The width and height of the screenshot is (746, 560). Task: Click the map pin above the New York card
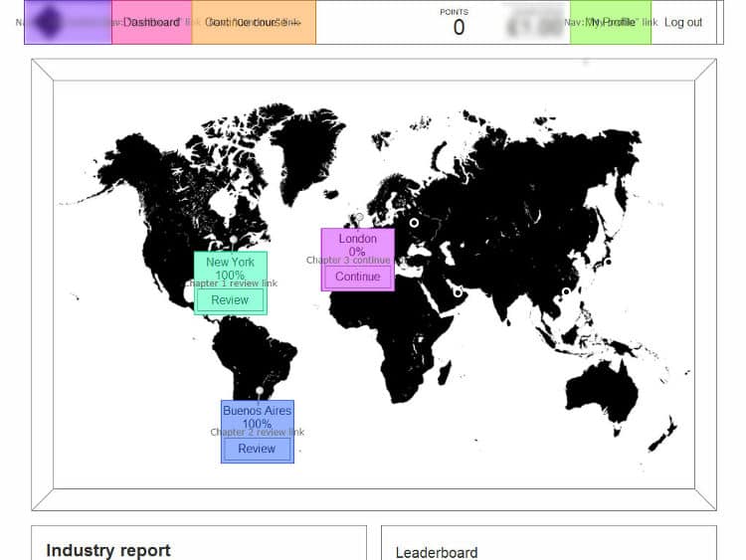tap(233, 240)
